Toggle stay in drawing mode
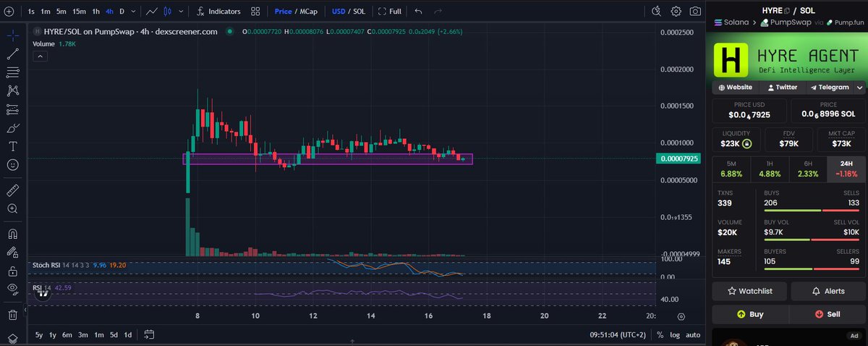 (12, 253)
